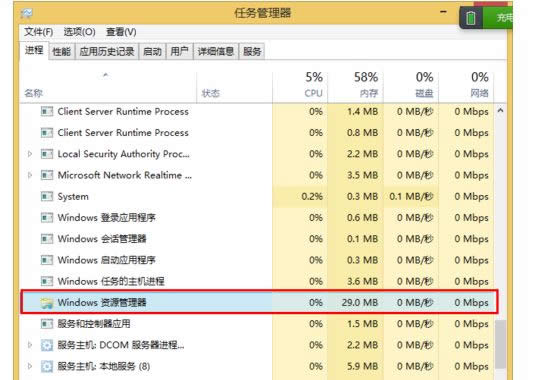Sort processes by the CPU column header

click(300, 85)
